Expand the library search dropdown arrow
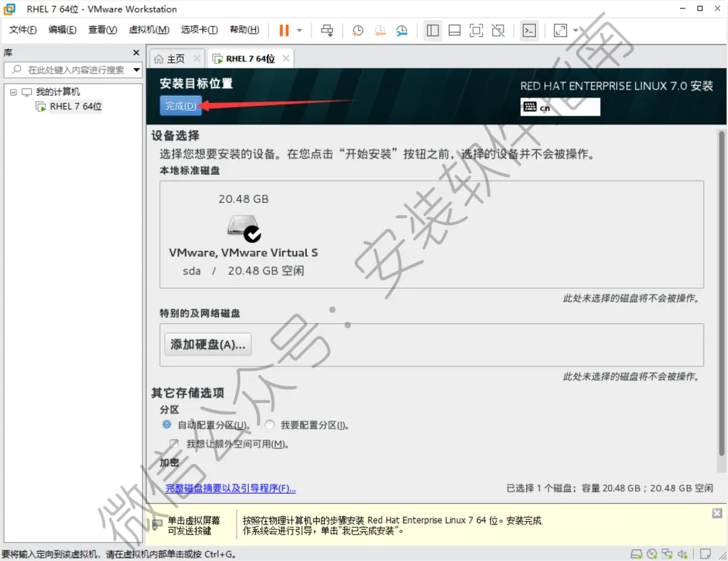This screenshot has width=728, height=561. (136, 70)
